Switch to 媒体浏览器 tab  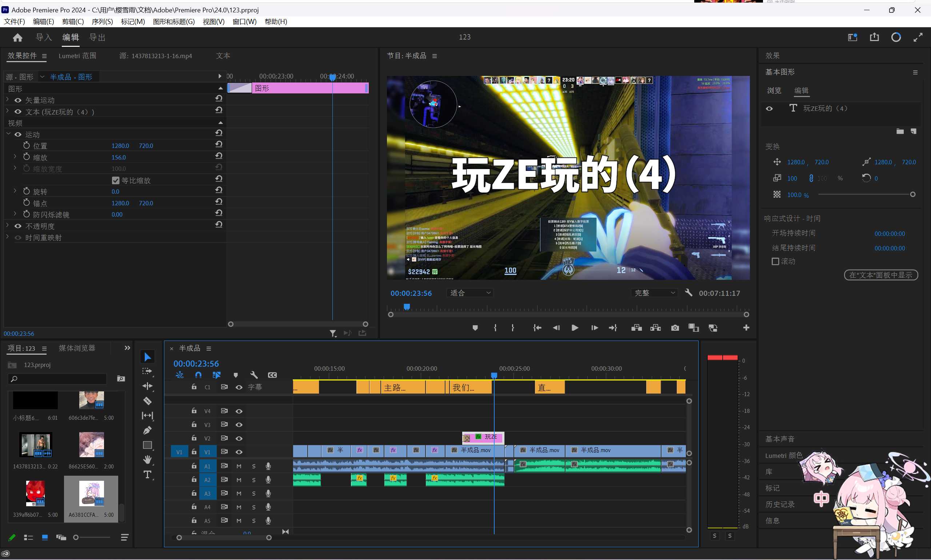[x=77, y=348]
